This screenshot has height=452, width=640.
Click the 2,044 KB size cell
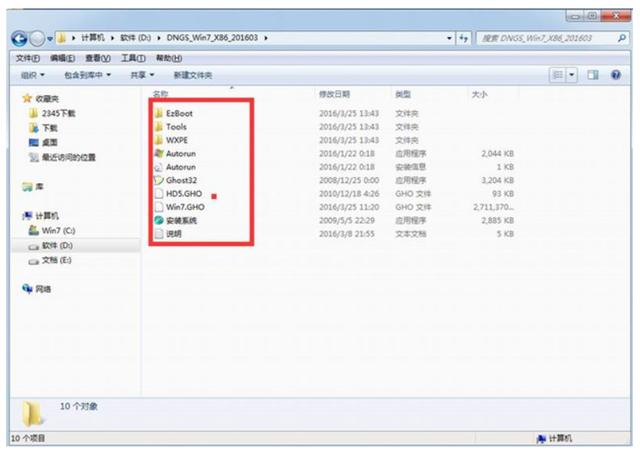pyautogui.click(x=497, y=154)
